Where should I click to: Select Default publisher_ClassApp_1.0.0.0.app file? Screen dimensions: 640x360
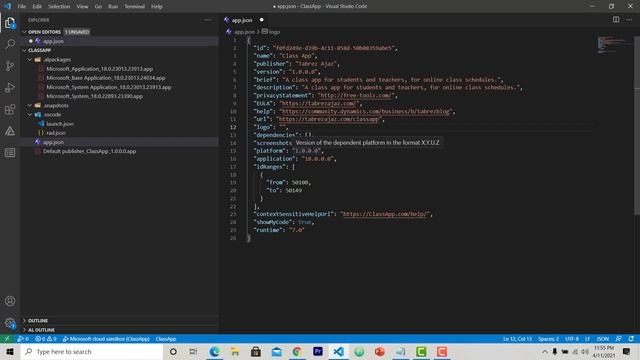(x=89, y=151)
